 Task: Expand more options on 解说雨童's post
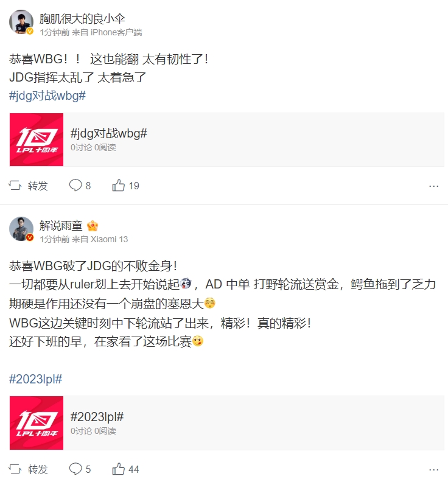[433, 469]
